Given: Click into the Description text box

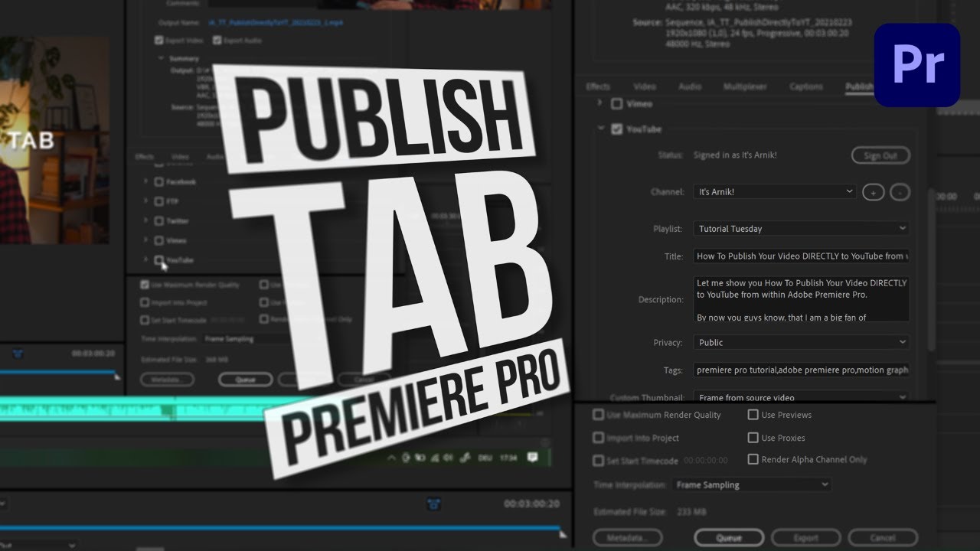Looking at the screenshot, I should 801,299.
